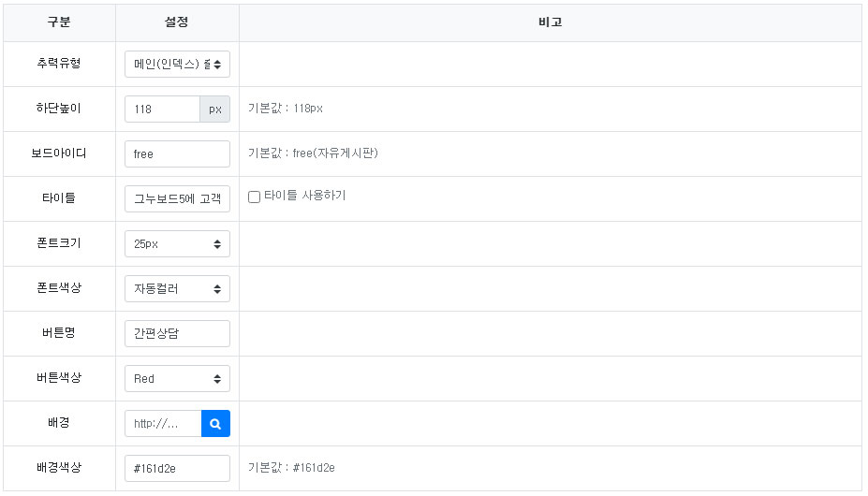
Task: Click the 비고 column header
Action: [551, 22]
